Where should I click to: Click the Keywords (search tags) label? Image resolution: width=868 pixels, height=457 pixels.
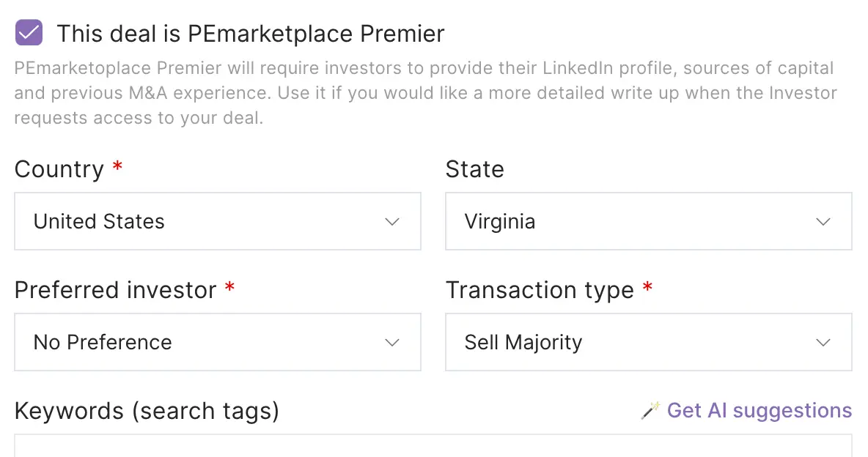coord(147,411)
